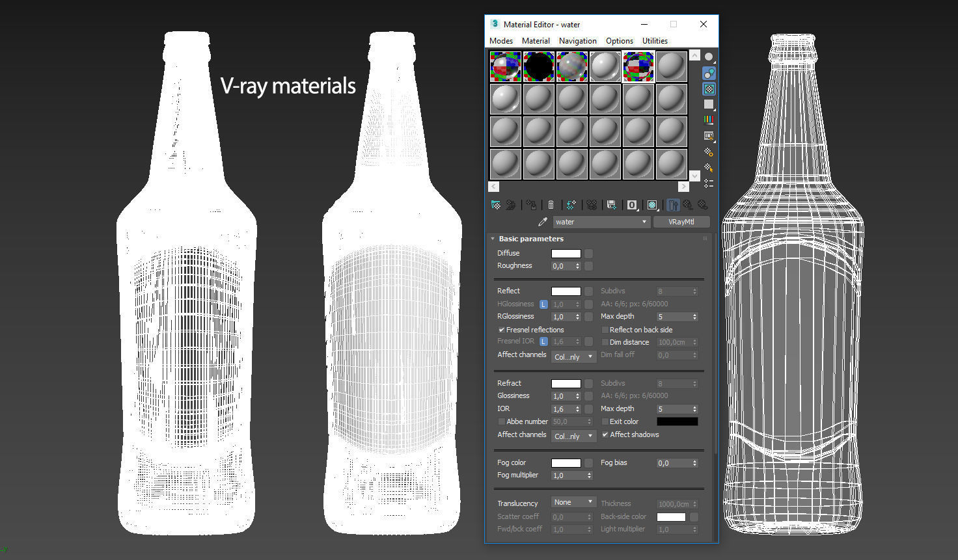Click the Reflect color swatch
This screenshot has height=560, width=958.
[566, 291]
